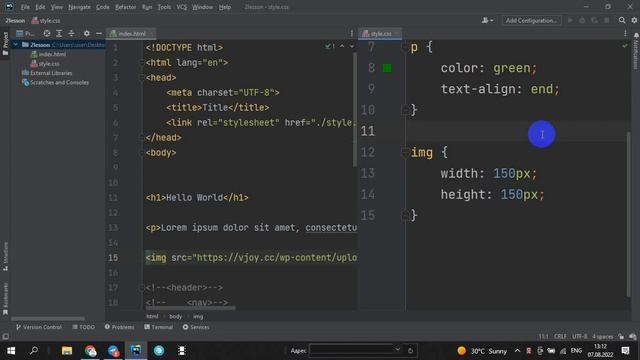Click inspection checkmark in style.css editor

pos(624,46)
